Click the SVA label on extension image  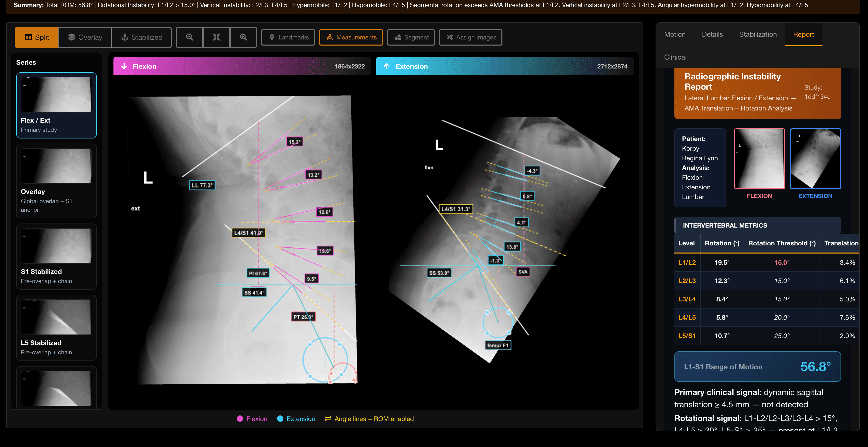click(523, 272)
